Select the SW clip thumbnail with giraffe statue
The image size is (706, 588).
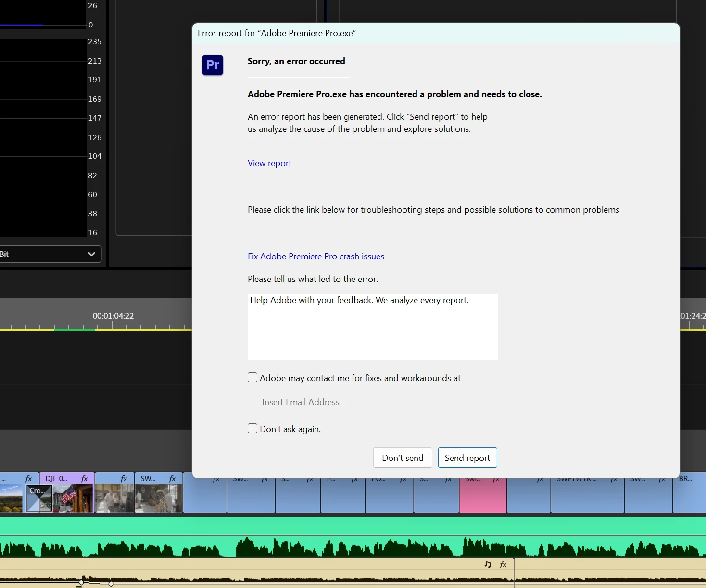pyautogui.click(x=159, y=498)
